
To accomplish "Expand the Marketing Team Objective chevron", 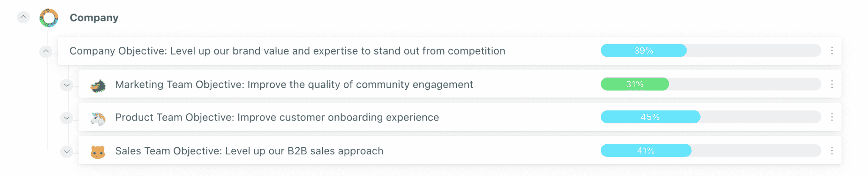I will [67, 85].
